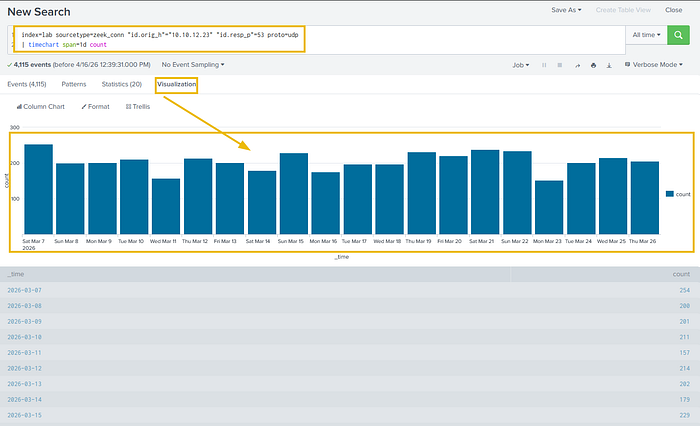Expand the No Event Sampling dropdown
The width and height of the screenshot is (700, 426).
193,65
